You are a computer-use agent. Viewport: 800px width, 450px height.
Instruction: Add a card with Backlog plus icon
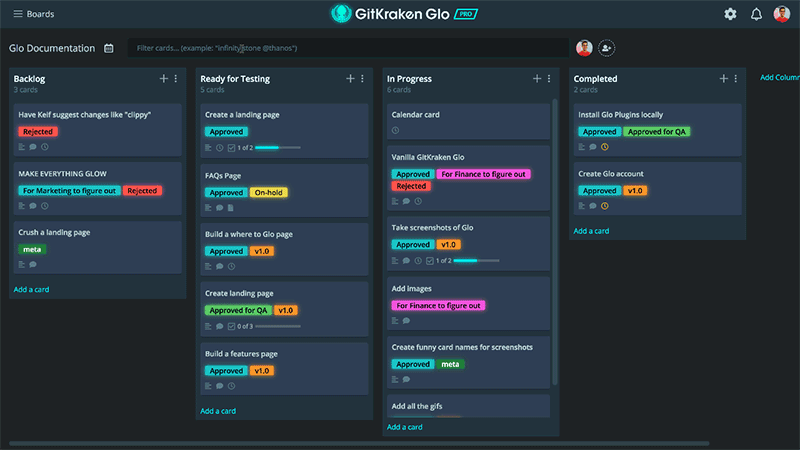[x=164, y=79]
